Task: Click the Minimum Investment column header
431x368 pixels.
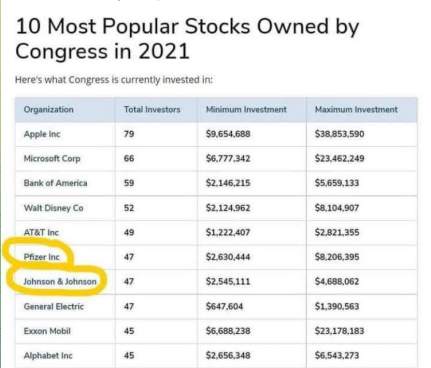Action: click(246, 110)
